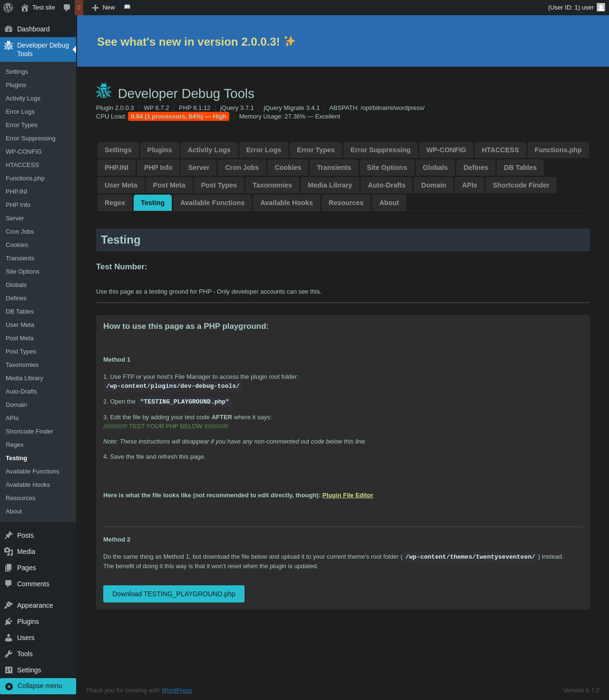Follow the WordPress footer link
Viewport: 609px width, 700px height.
pos(177,690)
